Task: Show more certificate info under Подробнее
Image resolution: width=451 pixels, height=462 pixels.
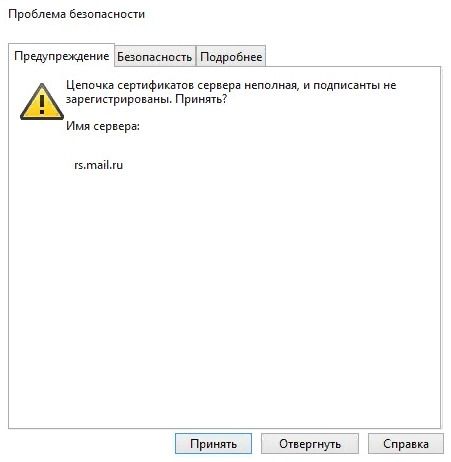Action: point(231,56)
